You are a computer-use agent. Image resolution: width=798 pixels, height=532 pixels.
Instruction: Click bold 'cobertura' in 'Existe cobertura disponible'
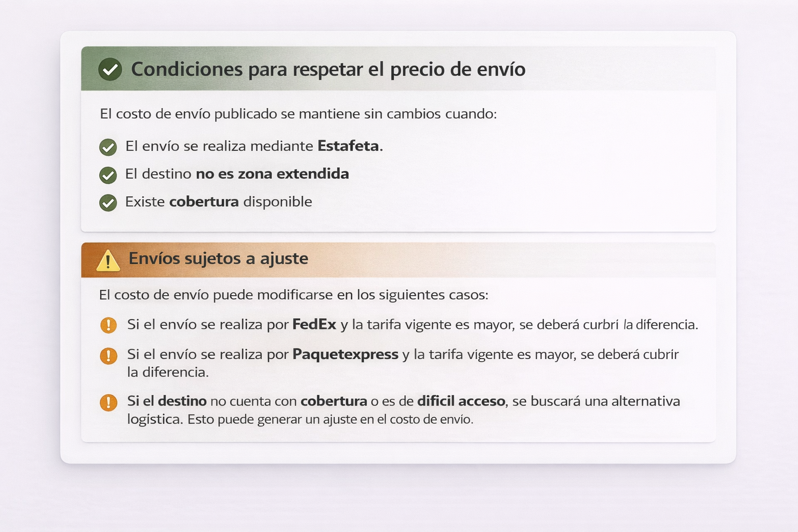204,202
